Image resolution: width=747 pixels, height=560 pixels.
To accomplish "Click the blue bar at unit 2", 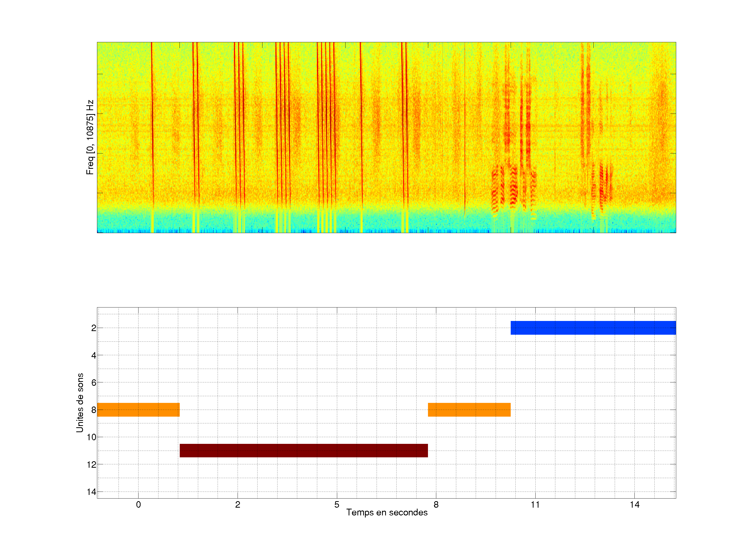I will pyautogui.click(x=593, y=328).
